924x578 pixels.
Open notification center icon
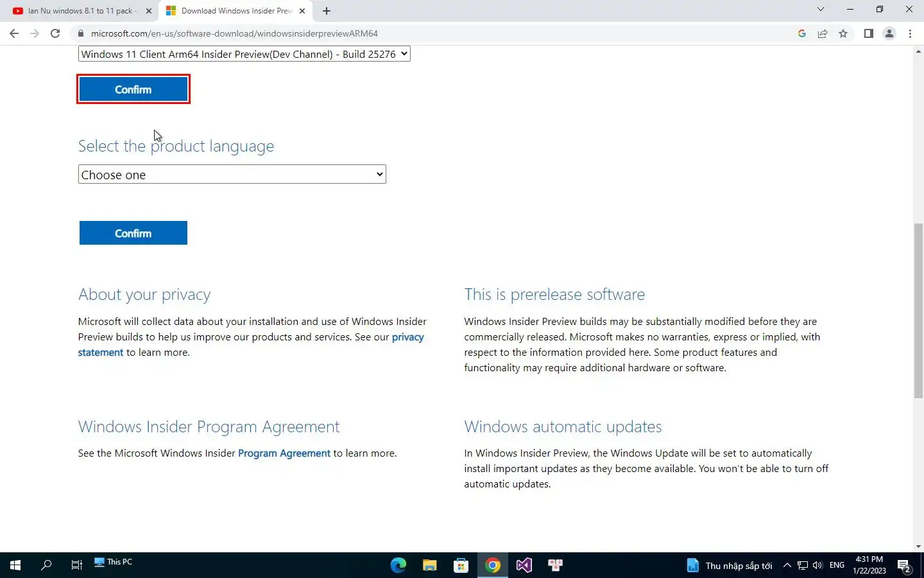905,566
